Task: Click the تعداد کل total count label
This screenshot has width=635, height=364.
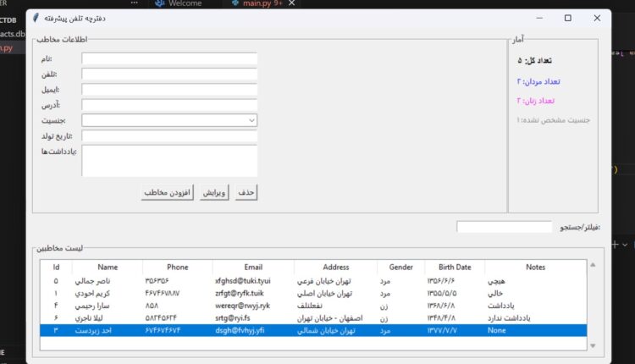Action: [x=534, y=61]
